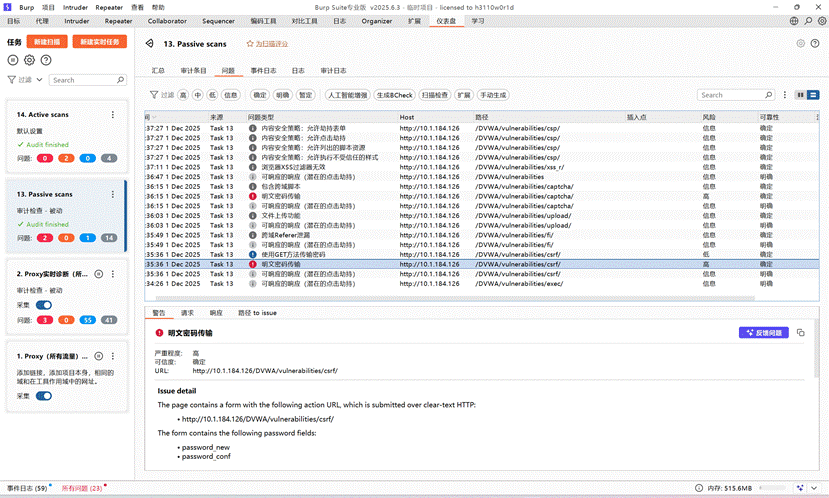Click the Burp logo icon in title bar
The height and width of the screenshot is (498, 829).
tap(7, 7)
